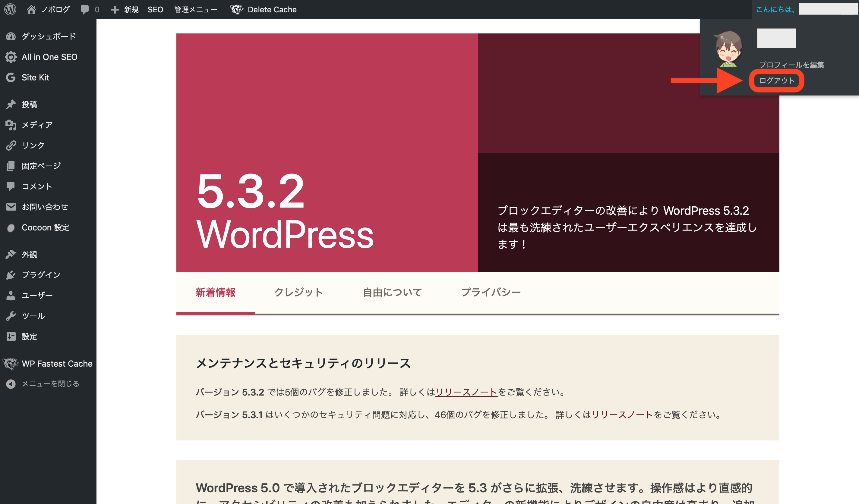The image size is (859, 504).
Task: Click the All in One SEO gear icon
Action: [x=11, y=57]
